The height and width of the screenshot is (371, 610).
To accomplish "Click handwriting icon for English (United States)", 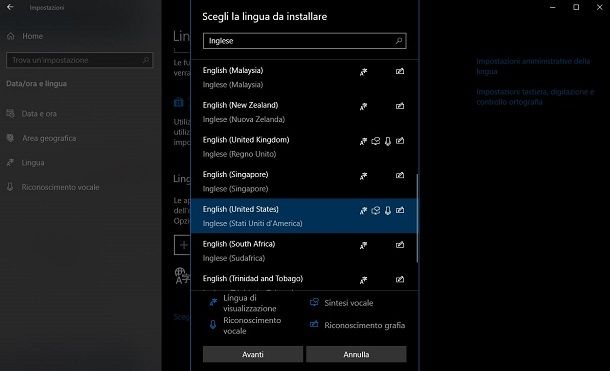I will pos(400,210).
